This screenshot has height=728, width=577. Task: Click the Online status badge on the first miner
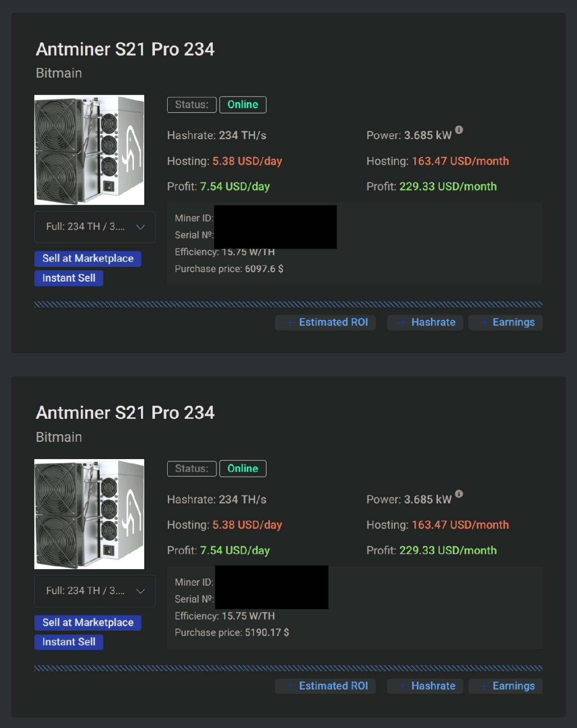point(243,104)
